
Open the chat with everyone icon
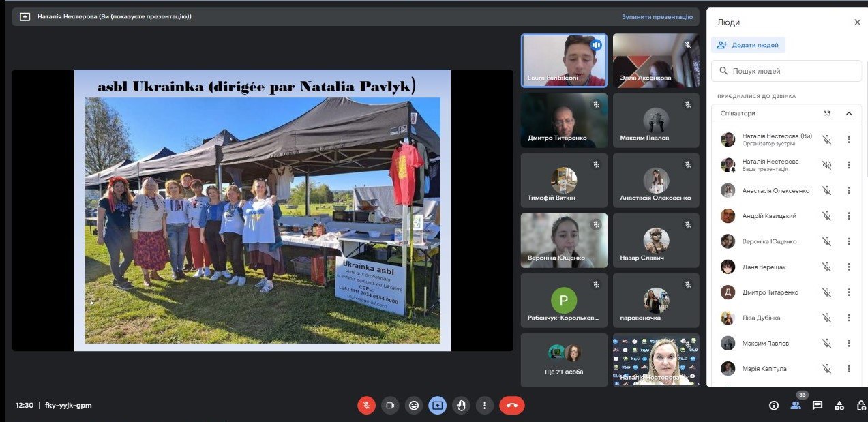click(818, 405)
